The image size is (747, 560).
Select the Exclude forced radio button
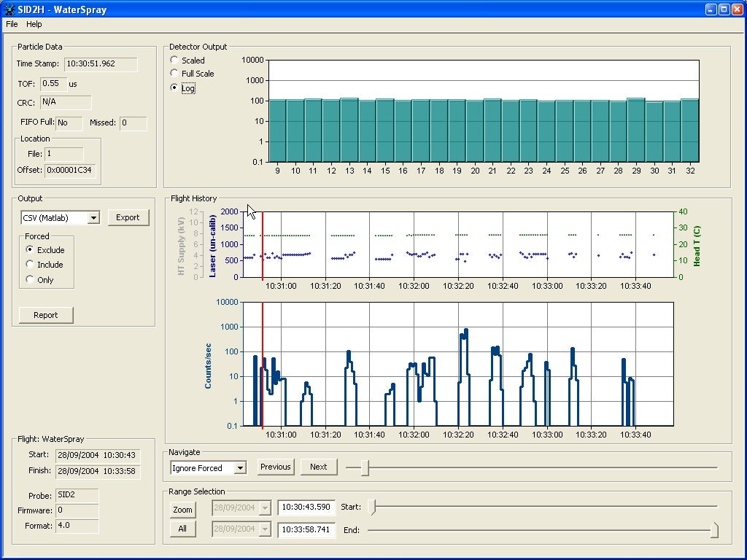tap(30, 250)
